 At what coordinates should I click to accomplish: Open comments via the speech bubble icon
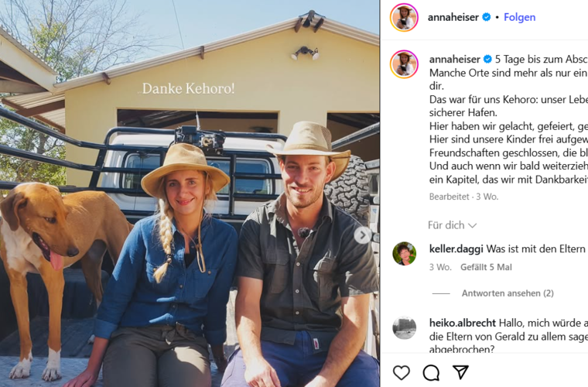click(431, 372)
